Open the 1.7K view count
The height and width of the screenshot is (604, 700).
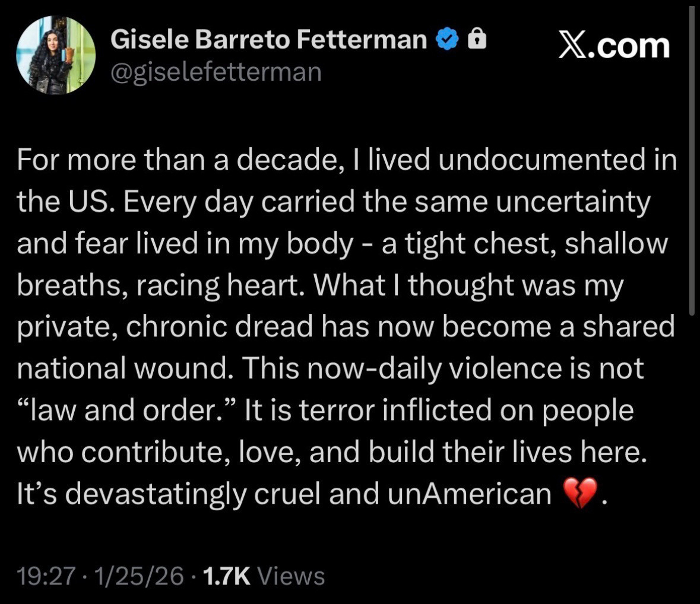[226, 576]
